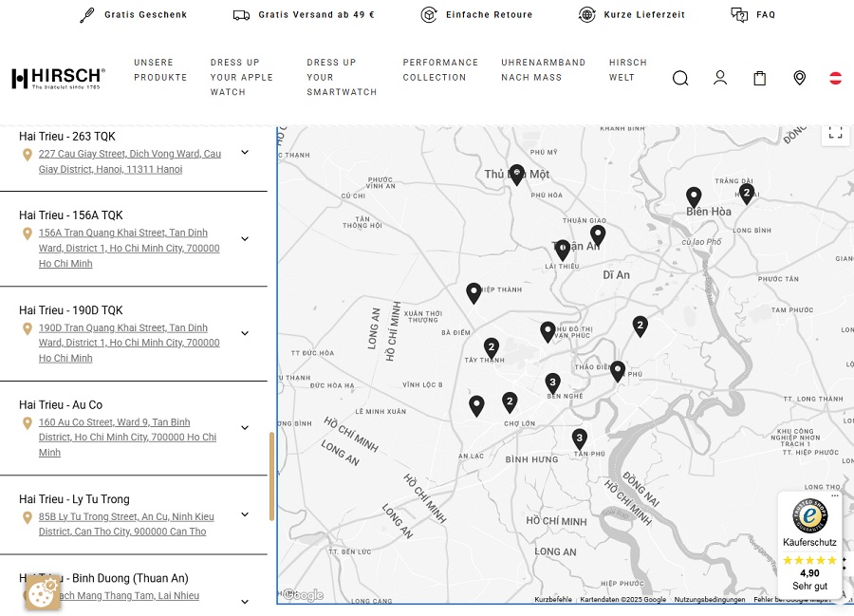Open the Performance Collection menu

coord(440,69)
